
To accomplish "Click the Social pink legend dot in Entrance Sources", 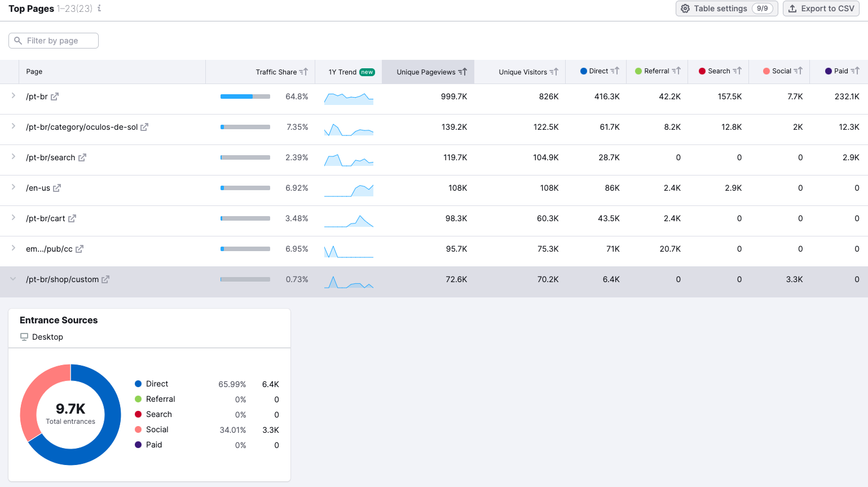I will point(138,429).
